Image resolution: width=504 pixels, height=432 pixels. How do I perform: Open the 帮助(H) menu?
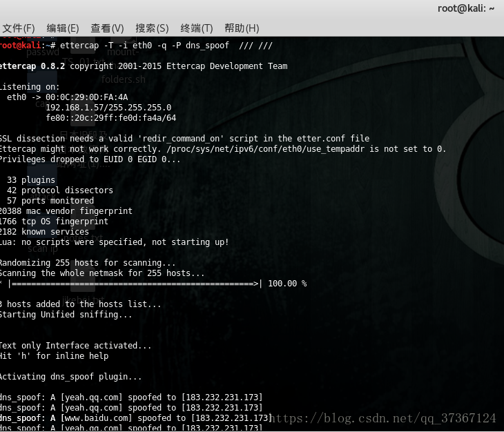click(x=242, y=28)
